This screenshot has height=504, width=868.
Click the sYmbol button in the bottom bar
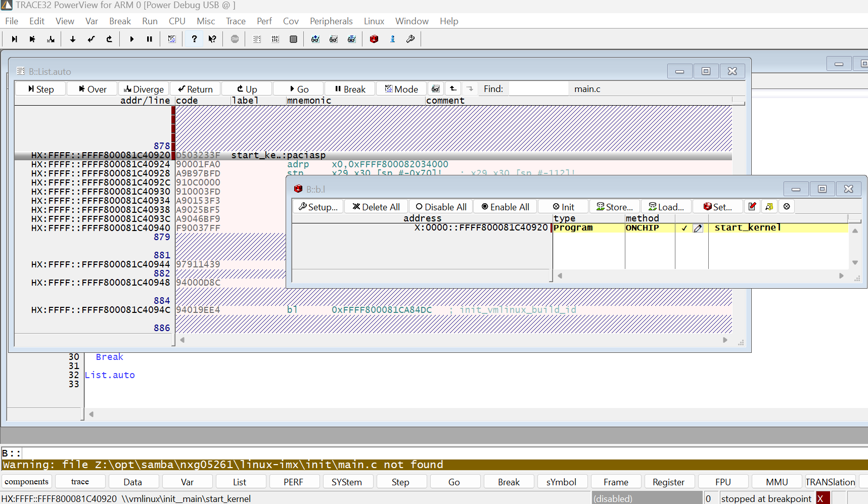(x=562, y=481)
